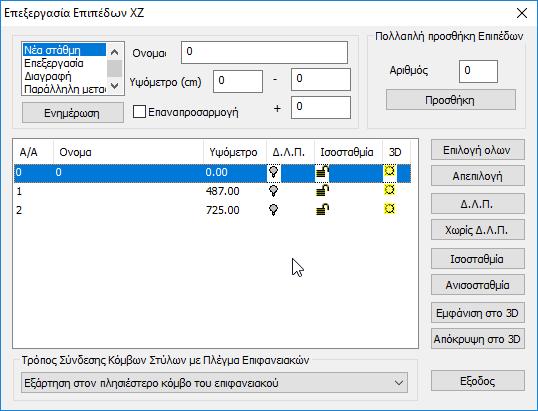Image resolution: width=538 pixels, height=411 pixels.
Task: Select the level row with height 0.00
Action: tap(212, 173)
